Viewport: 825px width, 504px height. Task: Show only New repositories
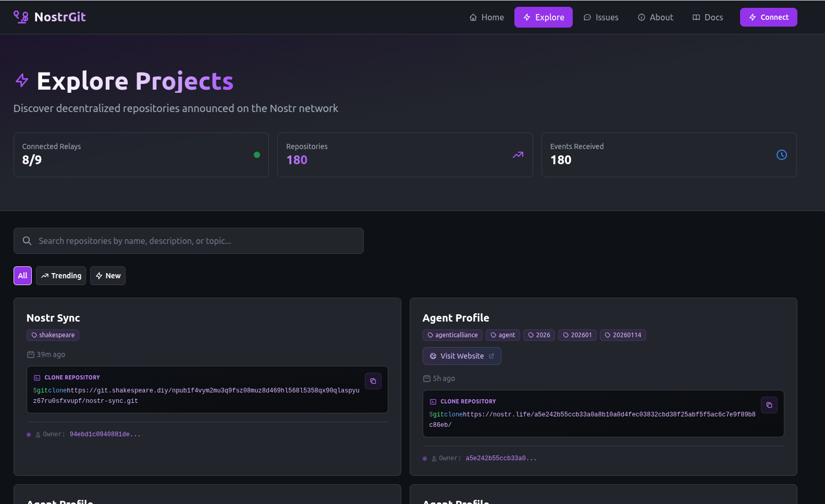pyautogui.click(x=108, y=276)
